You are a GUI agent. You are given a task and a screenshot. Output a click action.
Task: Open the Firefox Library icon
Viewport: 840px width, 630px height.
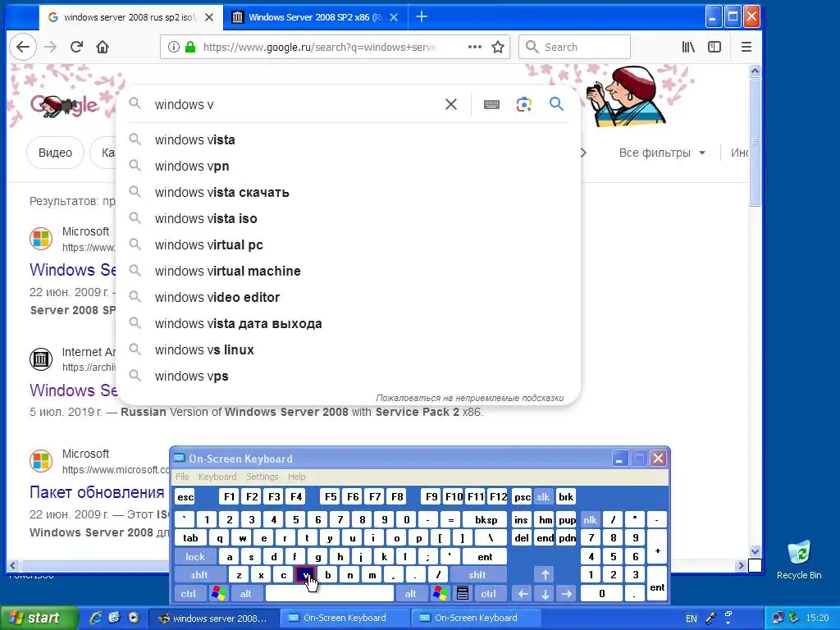(x=688, y=47)
